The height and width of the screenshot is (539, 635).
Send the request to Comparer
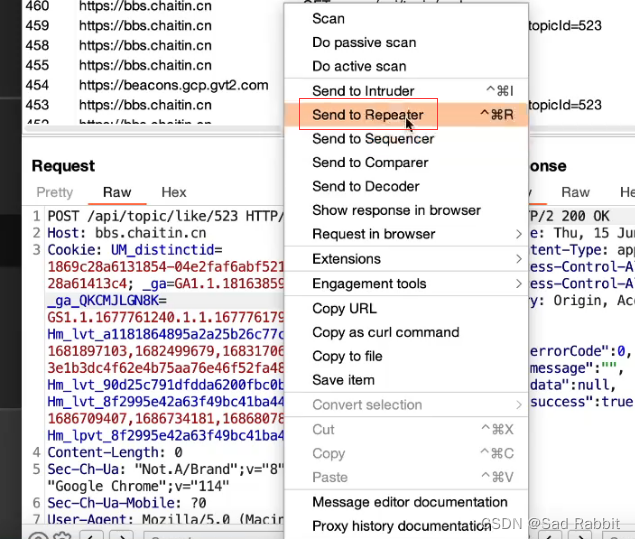pyautogui.click(x=406, y=163)
